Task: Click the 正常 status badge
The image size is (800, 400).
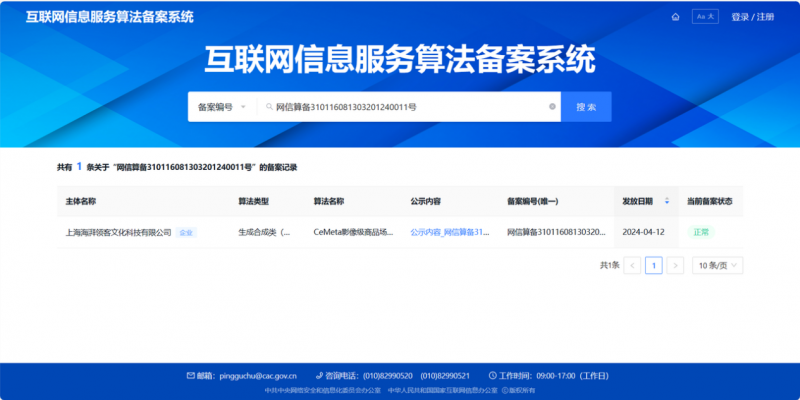Action: tap(701, 233)
